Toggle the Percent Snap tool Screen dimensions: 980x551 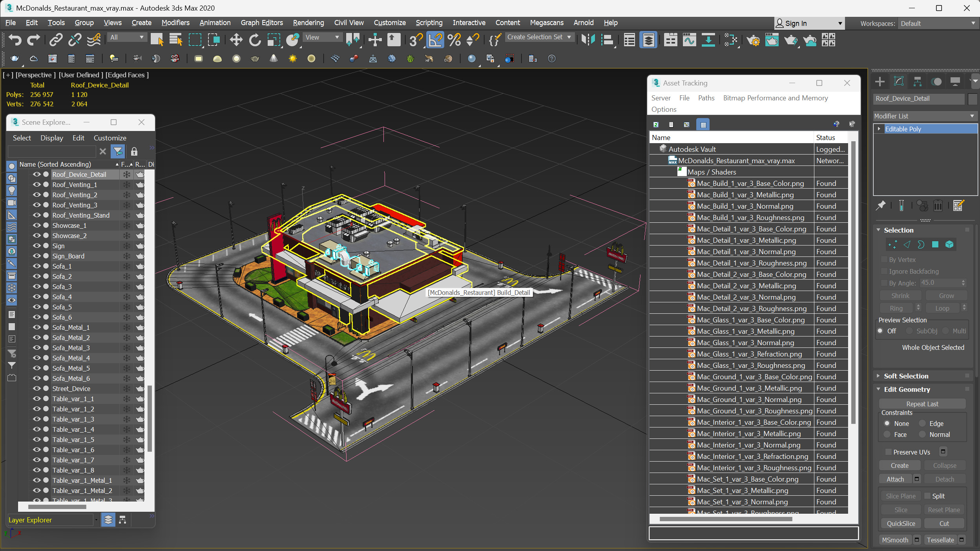[x=454, y=40]
